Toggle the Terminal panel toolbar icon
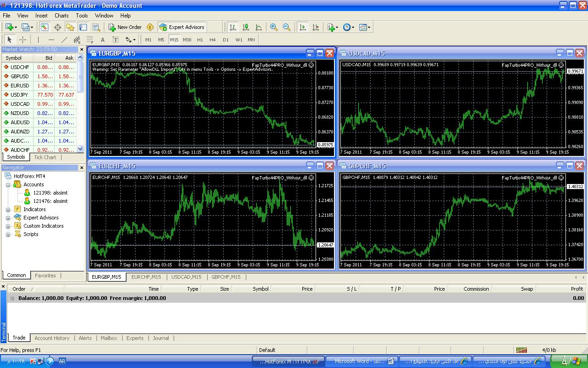This screenshot has height=368, width=588. (83, 27)
